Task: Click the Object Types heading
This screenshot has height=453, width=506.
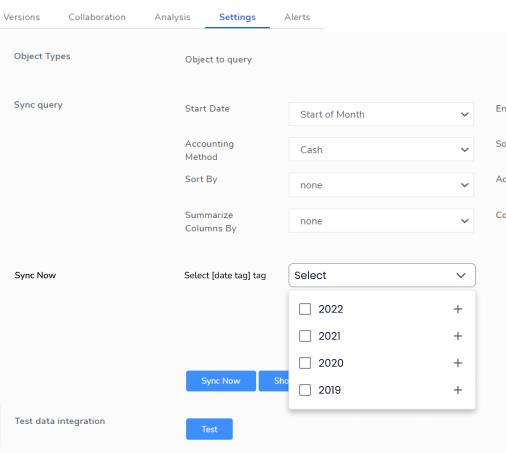Action: (x=42, y=56)
